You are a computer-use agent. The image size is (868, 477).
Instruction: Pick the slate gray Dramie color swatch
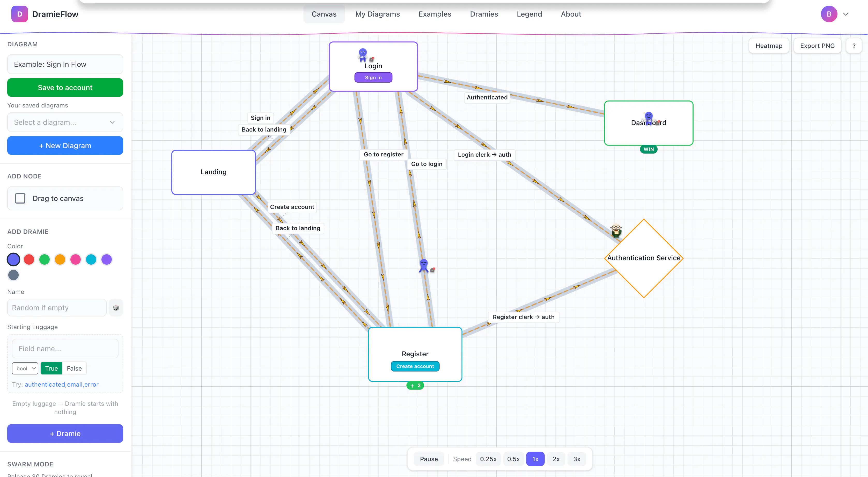[13, 275]
